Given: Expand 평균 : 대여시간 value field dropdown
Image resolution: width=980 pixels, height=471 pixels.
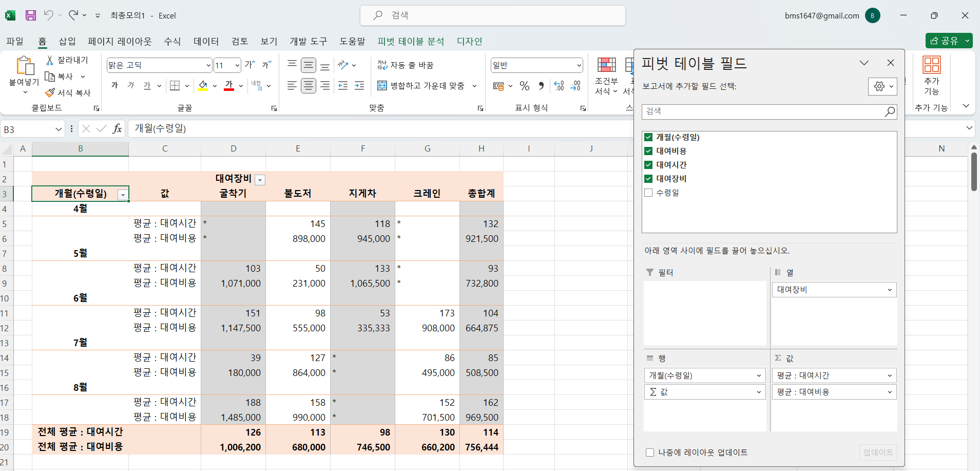Looking at the screenshot, I should point(890,375).
